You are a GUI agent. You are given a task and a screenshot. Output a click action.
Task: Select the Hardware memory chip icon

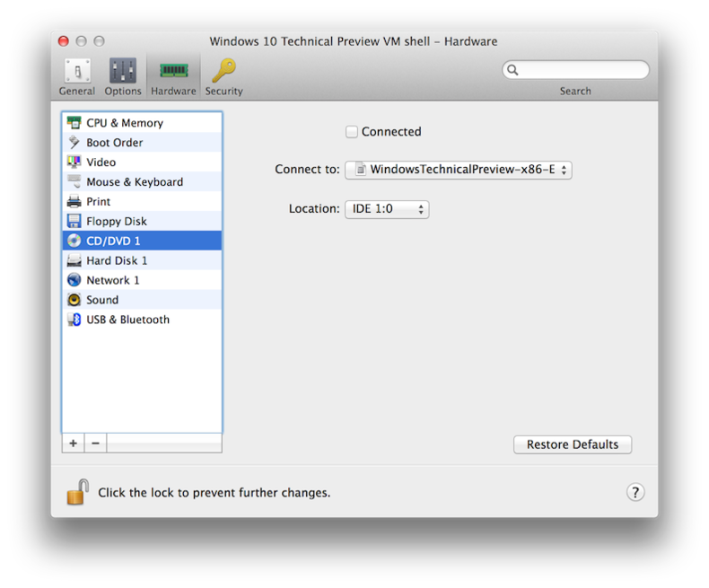point(173,71)
